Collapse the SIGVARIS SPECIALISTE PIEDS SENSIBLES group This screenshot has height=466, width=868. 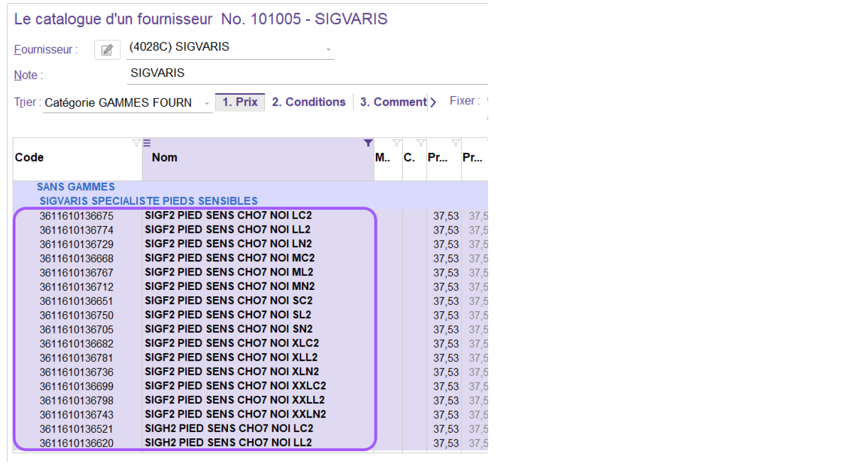(148, 201)
